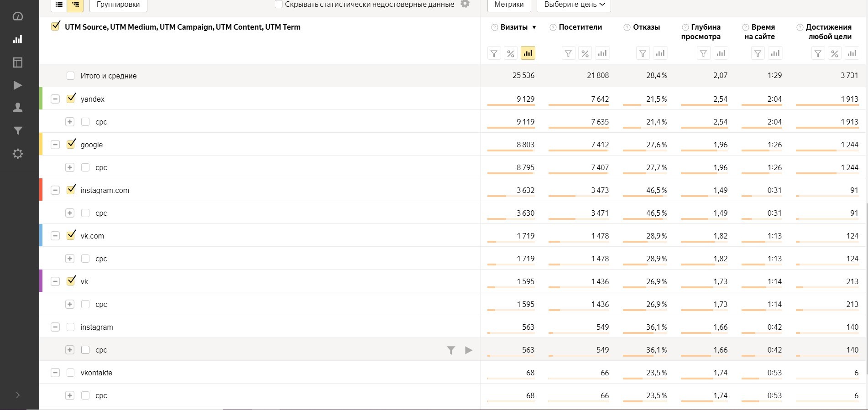Uncheck the google row checkbox

(71, 144)
